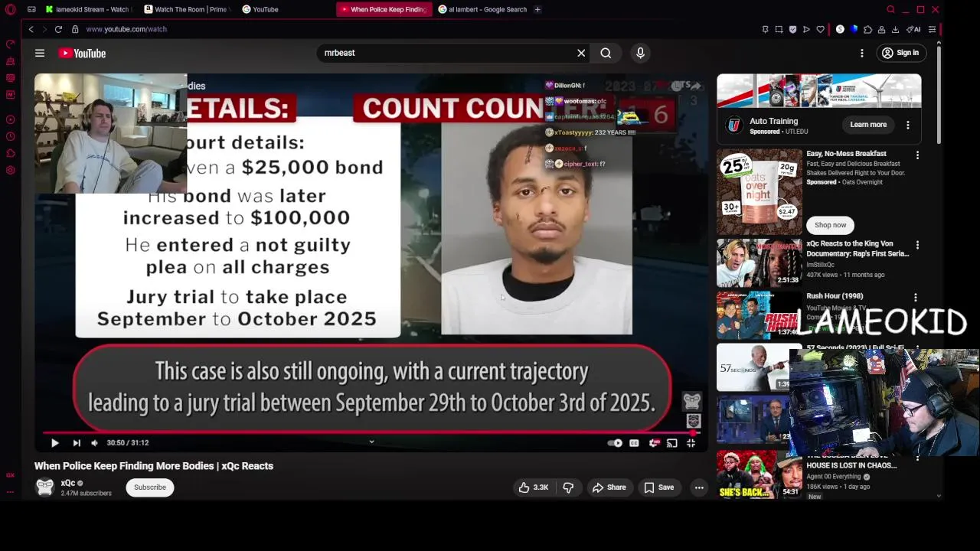The height and width of the screenshot is (551, 980).
Task: Open the send flow arrow icon
Action: tap(806, 29)
